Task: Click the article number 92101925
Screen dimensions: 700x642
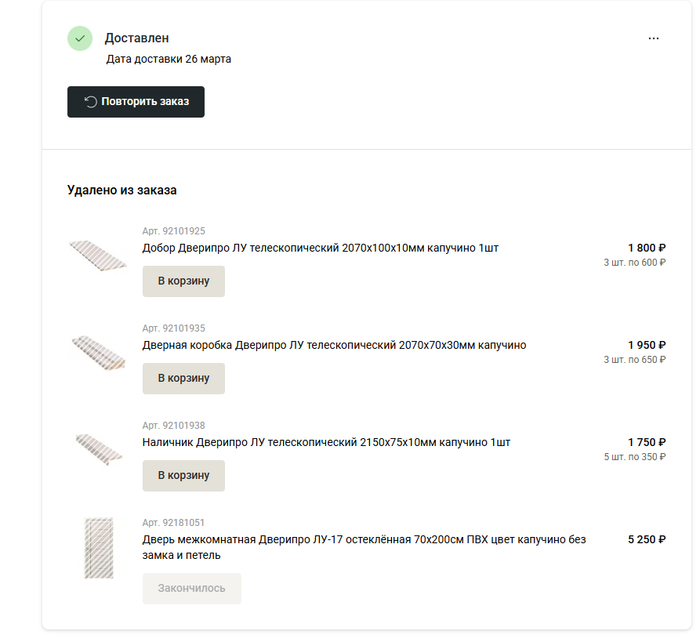Action: click(174, 231)
